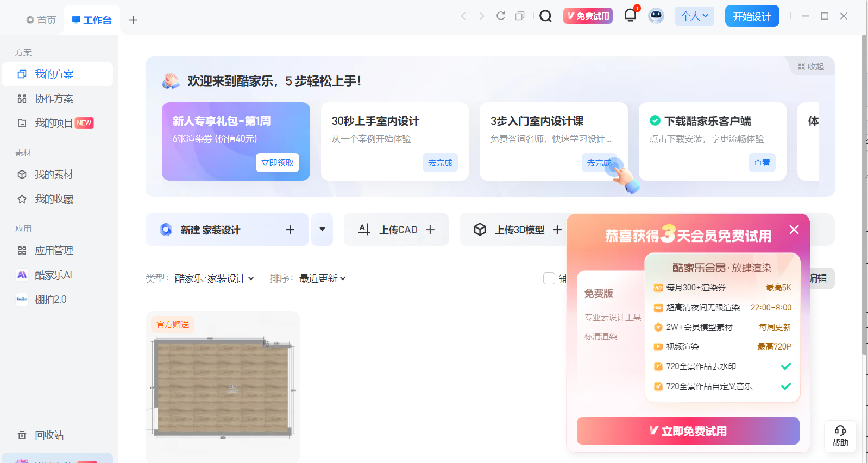
Task: Open 回收站 recycle bin
Action: [x=58, y=435]
